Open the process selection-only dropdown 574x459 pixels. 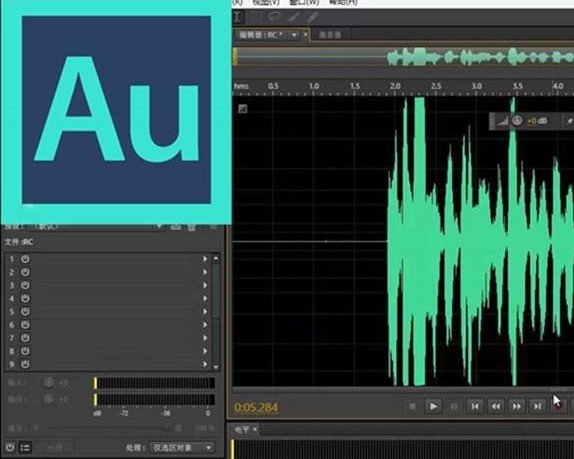(x=182, y=448)
